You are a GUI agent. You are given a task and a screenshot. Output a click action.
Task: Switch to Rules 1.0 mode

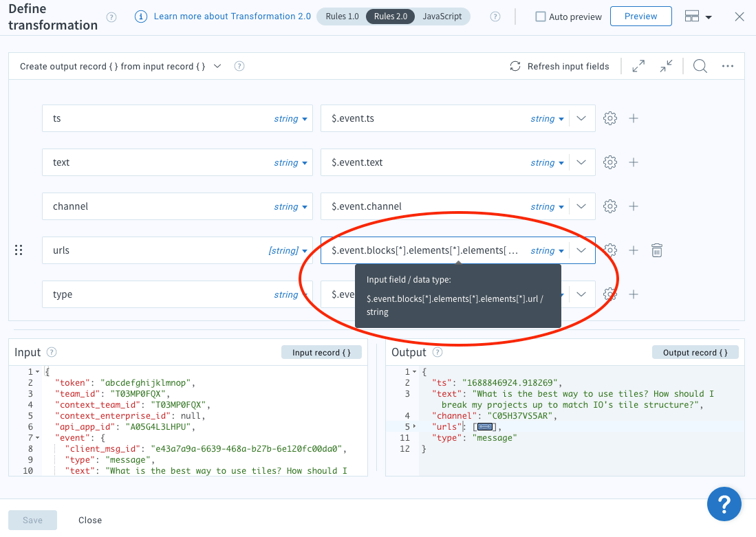click(x=342, y=17)
